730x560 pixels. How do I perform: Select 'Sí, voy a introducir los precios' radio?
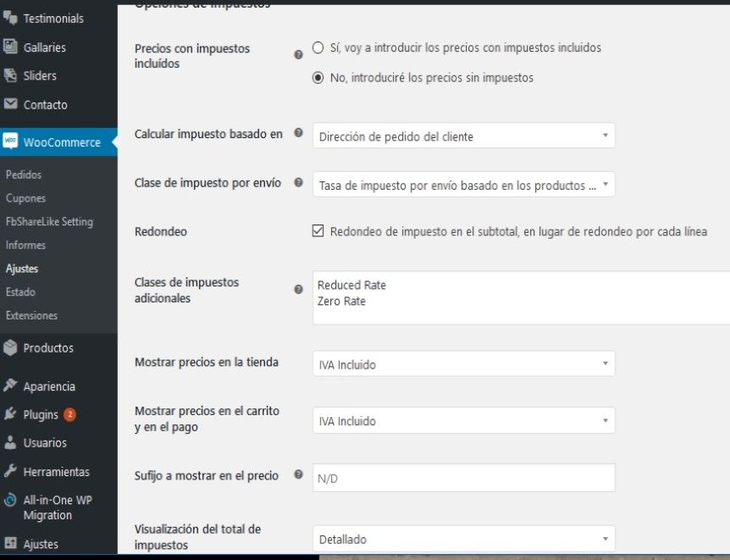(318, 47)
